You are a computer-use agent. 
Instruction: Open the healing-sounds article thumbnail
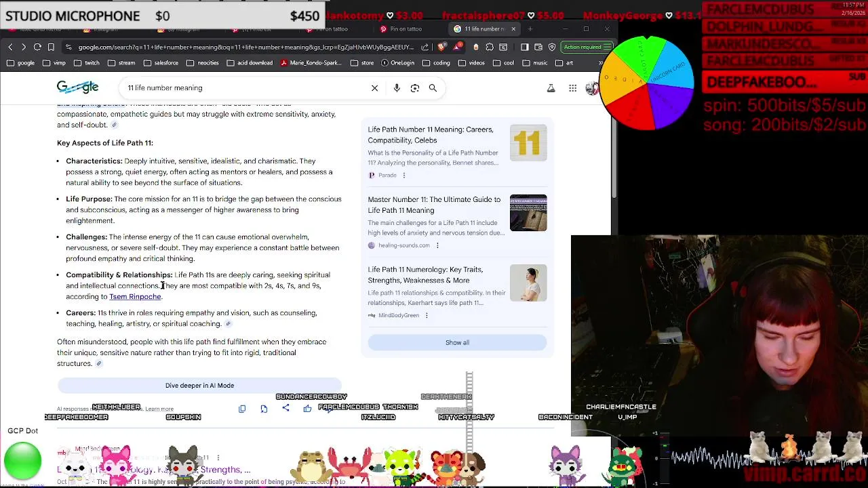(x=528, y=213)
